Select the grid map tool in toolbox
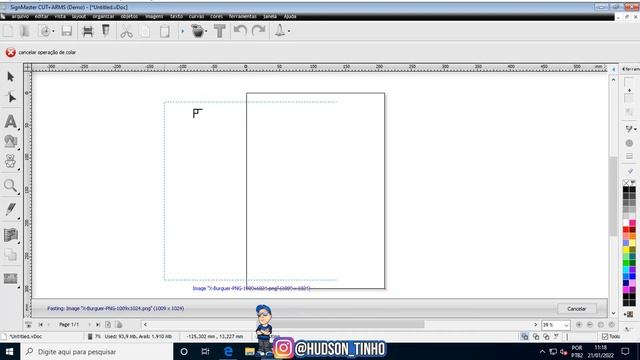This screenshot has width=640, height=360. click(11, 235)
